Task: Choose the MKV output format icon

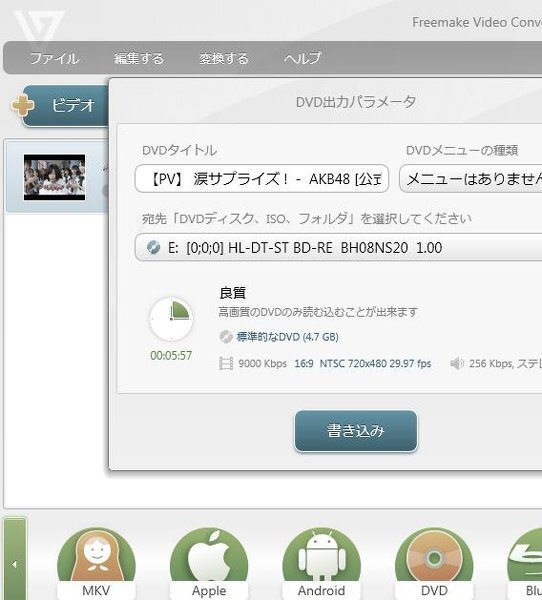Action: click(x=96, y=564)
